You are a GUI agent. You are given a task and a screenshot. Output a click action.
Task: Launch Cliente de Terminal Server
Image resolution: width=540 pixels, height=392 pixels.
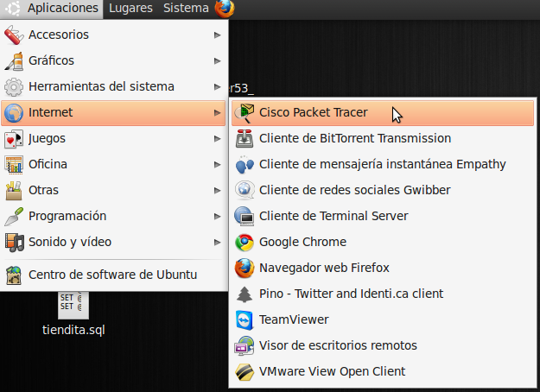(383, 217)
